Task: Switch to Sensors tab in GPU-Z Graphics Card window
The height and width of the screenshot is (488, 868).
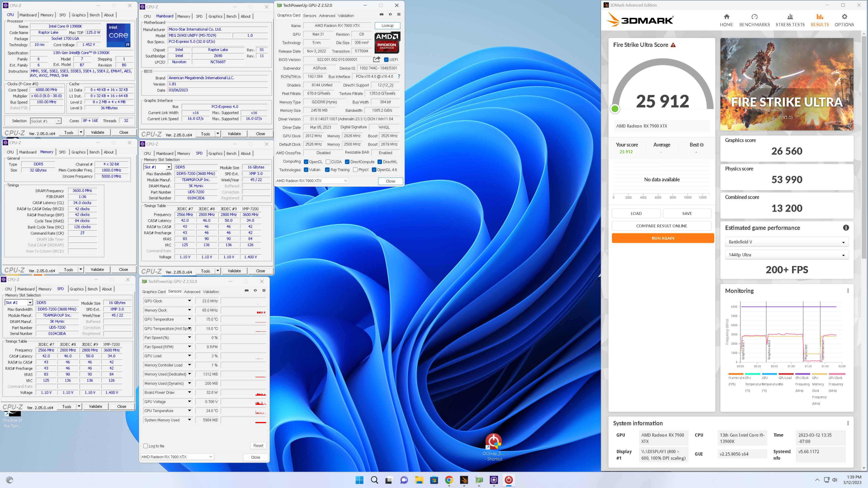Action: pos(310,16)
